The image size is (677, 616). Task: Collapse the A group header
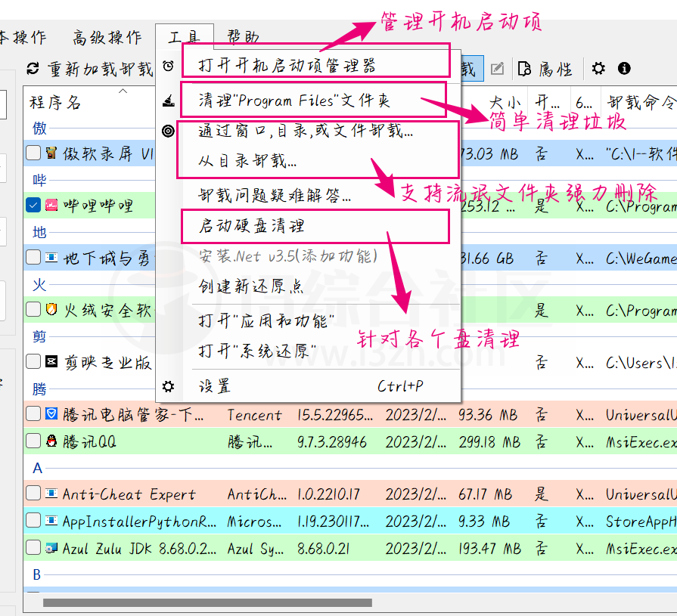(38, 468)
